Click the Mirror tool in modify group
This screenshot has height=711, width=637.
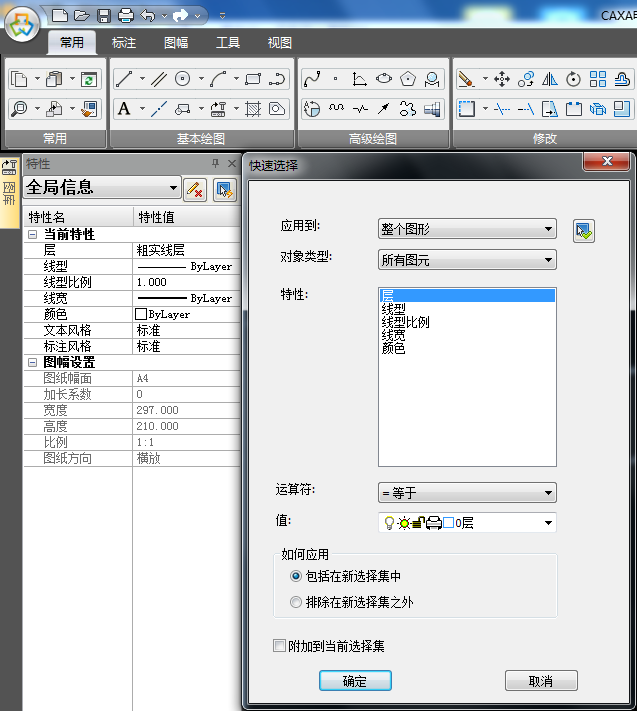[x=549, y=79]
